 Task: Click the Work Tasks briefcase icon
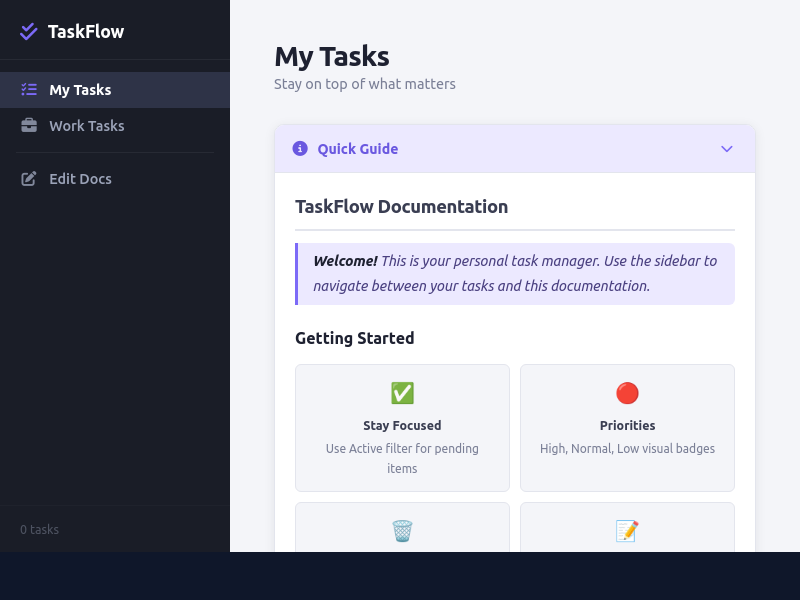tap(29, 125)
